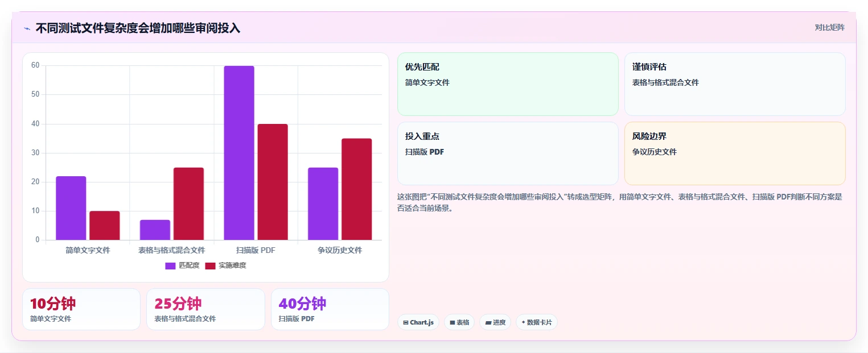868x353 pixels.
Task: Click the x-axis label 简单文字文件
Action: pyautogui.click(x=88, y=250)
